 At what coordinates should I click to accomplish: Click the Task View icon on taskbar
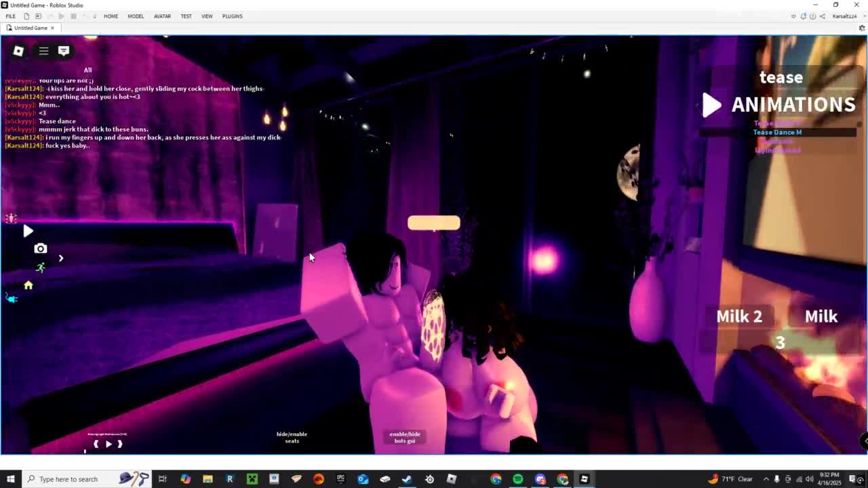coord(163,479)
